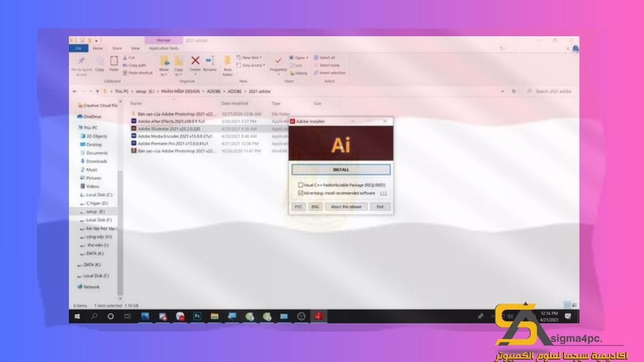Open File Explorer taskbar icon
Viewport: 644px width, 362px height.
pos(215,316)
